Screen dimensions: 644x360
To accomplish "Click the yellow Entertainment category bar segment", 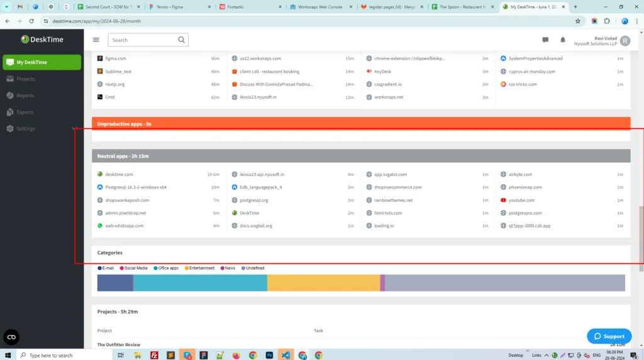I will (323, 283).
